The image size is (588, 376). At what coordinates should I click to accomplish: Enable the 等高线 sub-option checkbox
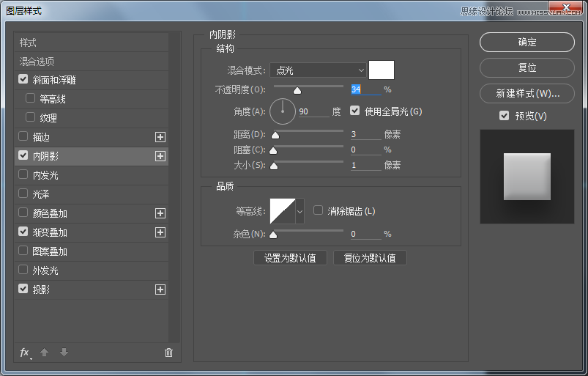(x=30, y=98)
